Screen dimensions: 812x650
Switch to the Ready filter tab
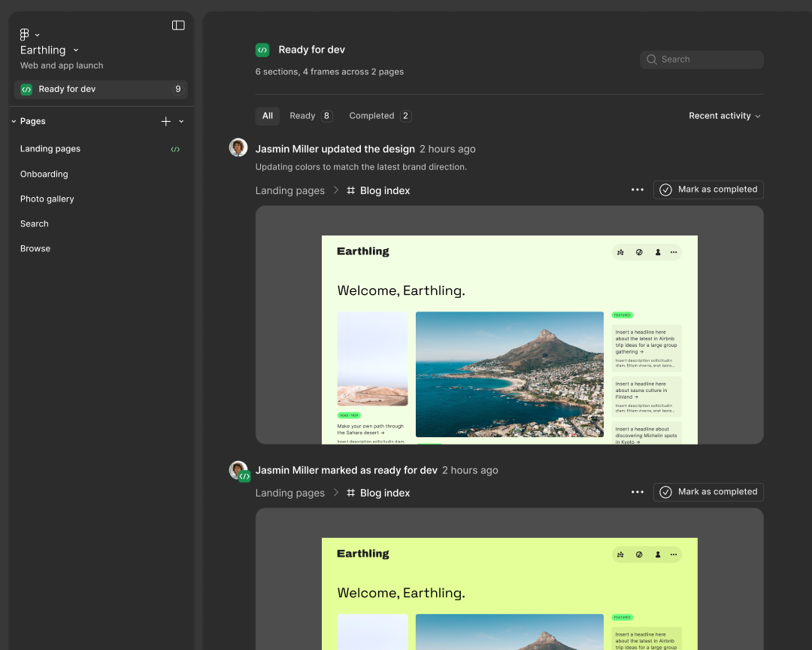click(310, 115)
